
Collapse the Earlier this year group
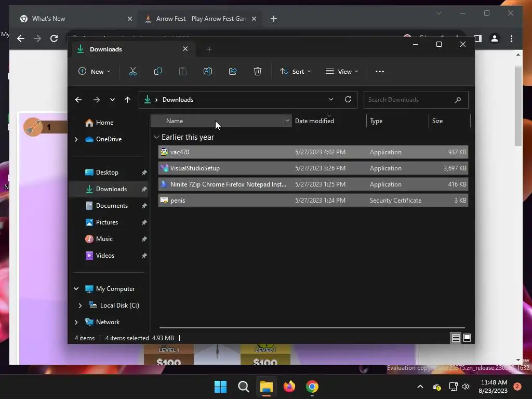tap(156, 137)
